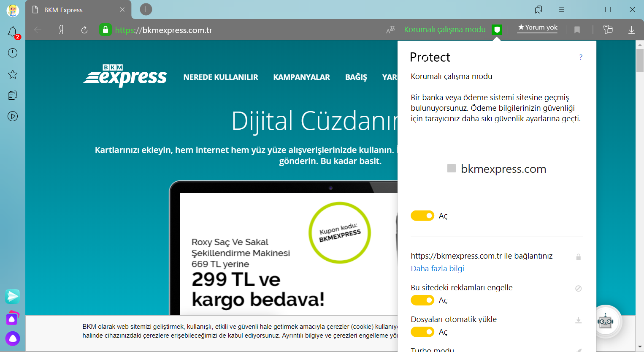
Task: Click the 'Daha fazla bilgi' link
Action: (438, 269)
